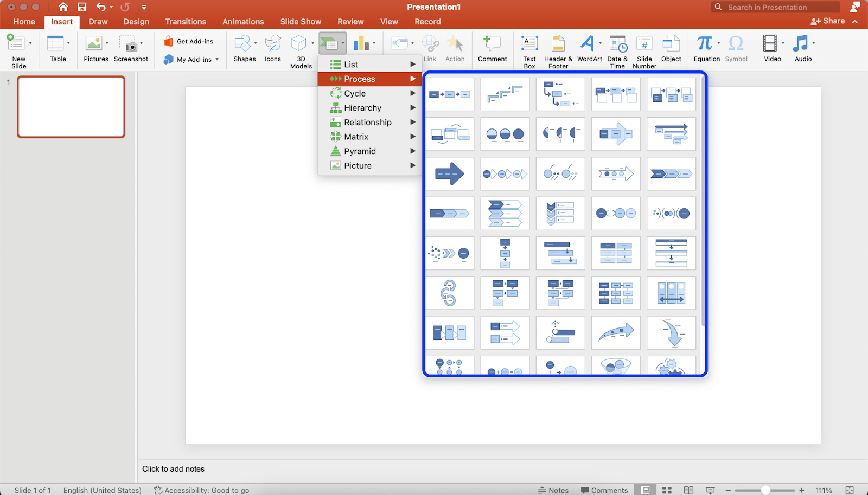Insert a Text Box
The image size is (868, 495).
[x=529, y=44]
